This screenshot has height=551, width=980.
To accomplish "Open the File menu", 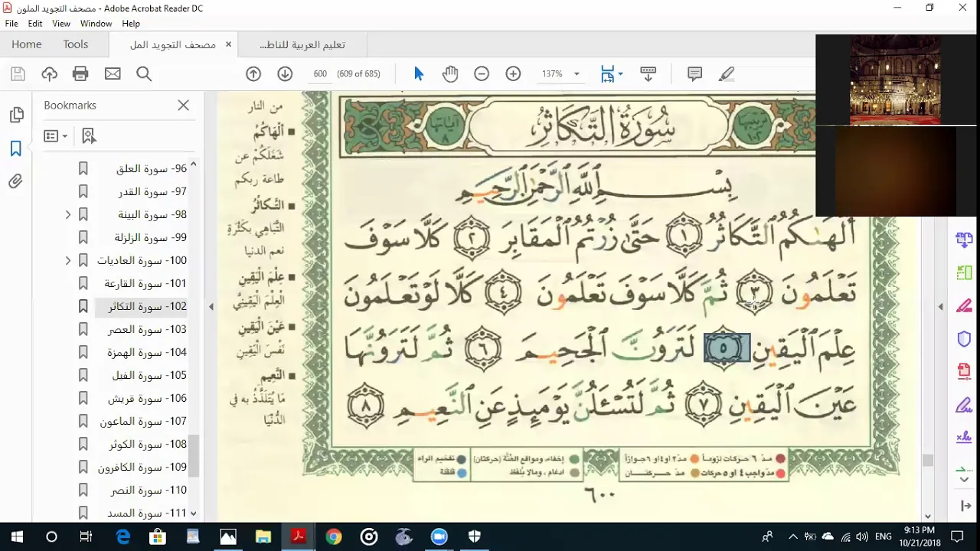I will click(x=11, y=24).
